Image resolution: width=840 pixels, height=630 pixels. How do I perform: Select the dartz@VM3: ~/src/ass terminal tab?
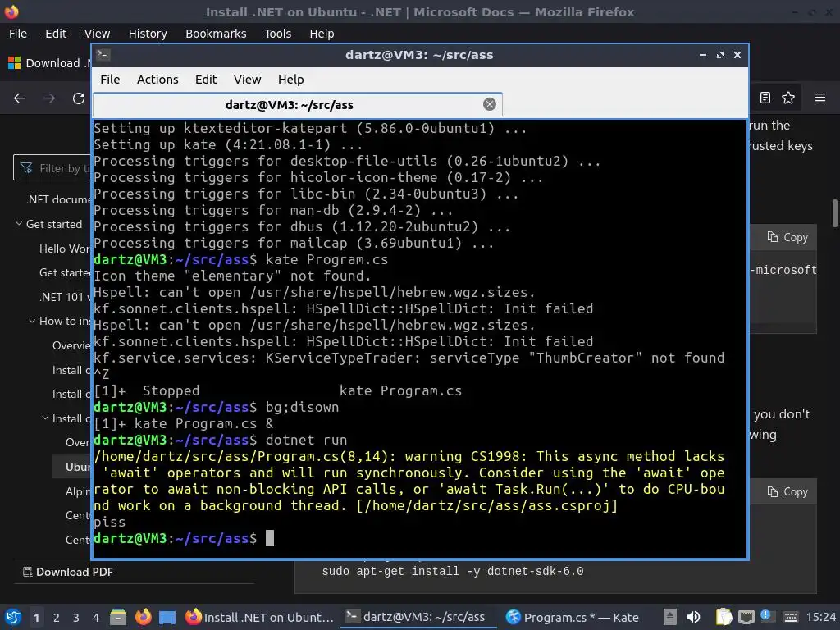[297, 105]
